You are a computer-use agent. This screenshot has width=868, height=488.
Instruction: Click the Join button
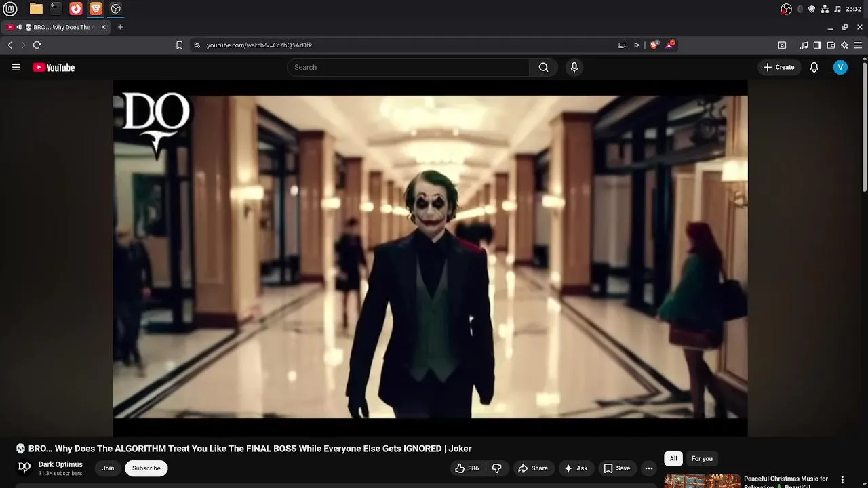coord(108,468)
